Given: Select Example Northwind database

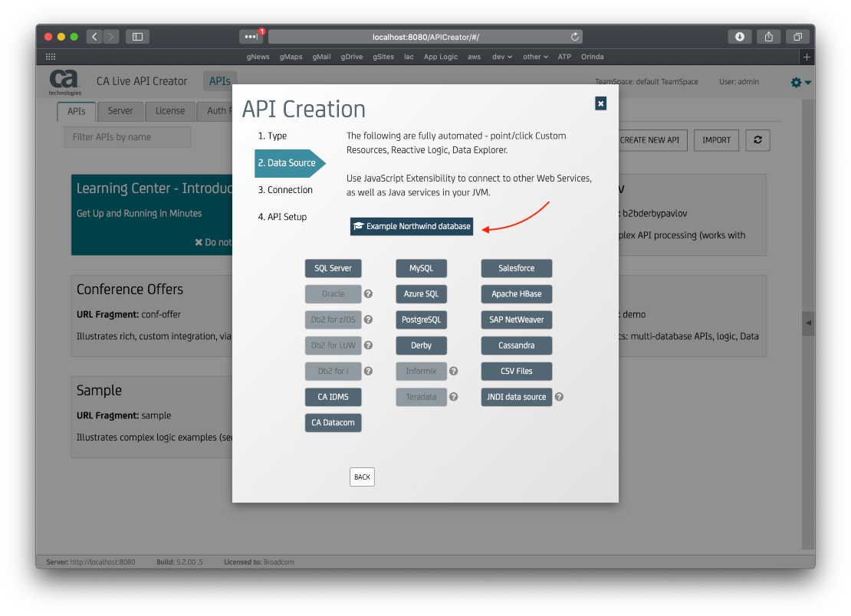Looking at the screenshot, I should pyautogui.click(x=412, y=227).
